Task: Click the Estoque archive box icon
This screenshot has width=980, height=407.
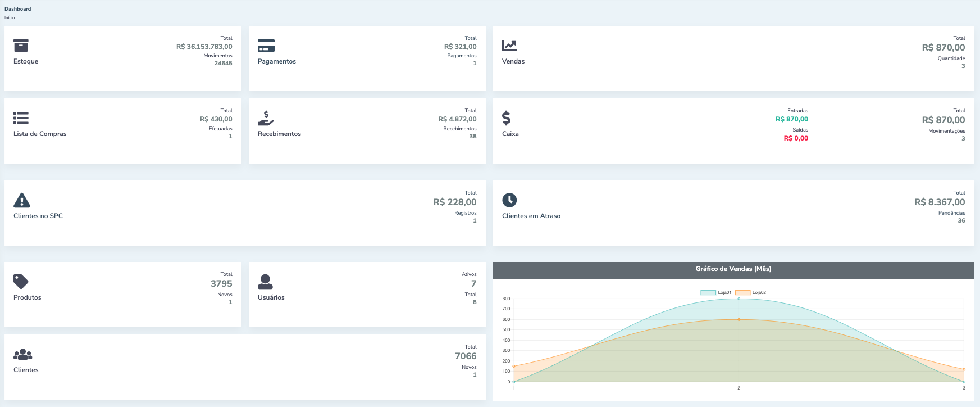Action: [x=21, y=46]
